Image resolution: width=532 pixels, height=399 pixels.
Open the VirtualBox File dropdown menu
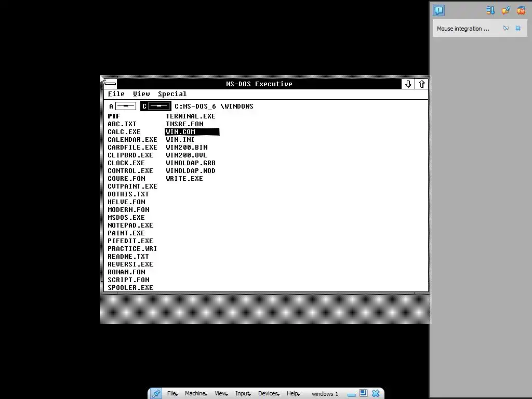point(172,394)
